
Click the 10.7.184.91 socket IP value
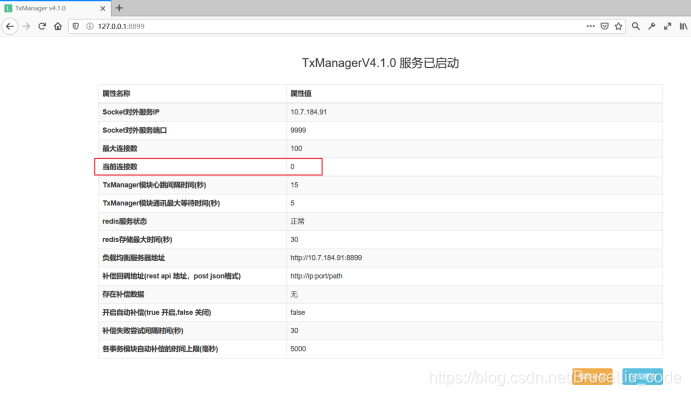[308, 112]
